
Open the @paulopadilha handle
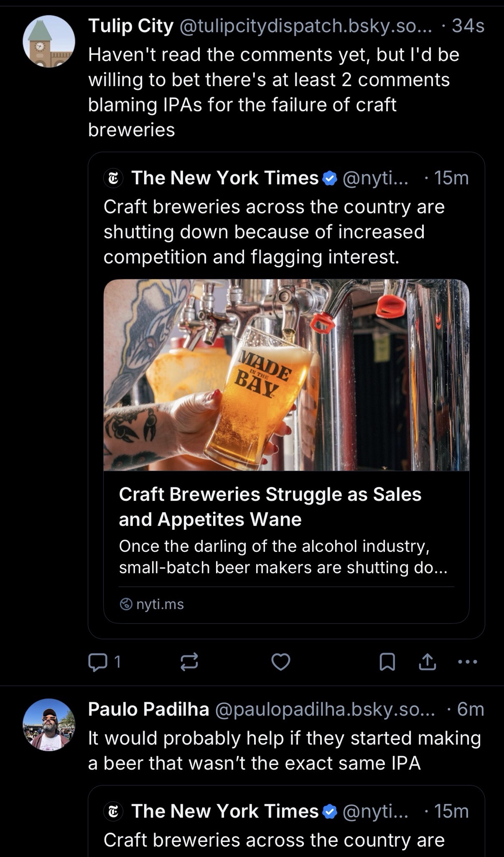point(324,709)
